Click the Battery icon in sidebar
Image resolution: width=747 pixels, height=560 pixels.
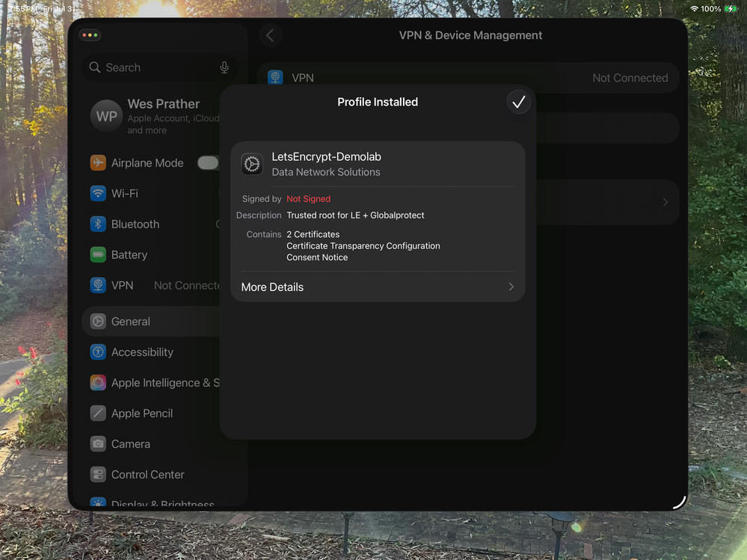click(x=98, y=255)
